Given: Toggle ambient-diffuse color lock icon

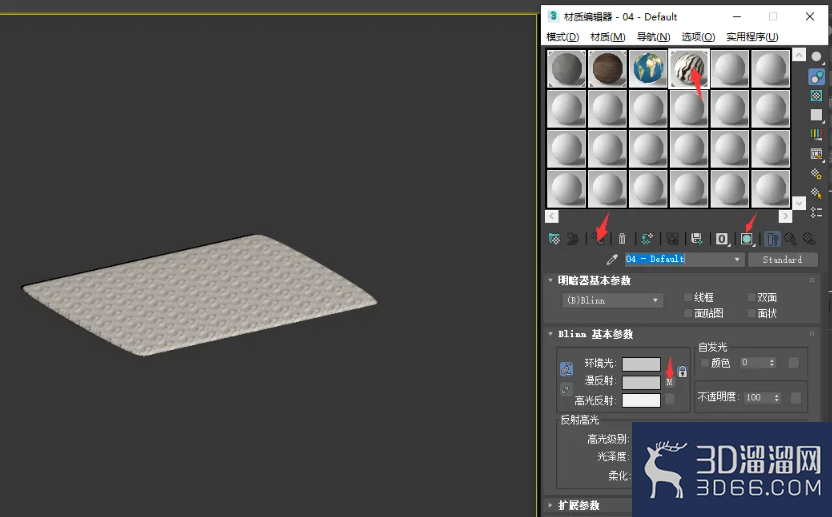Looking at the screenshot, I should point(566,369).
